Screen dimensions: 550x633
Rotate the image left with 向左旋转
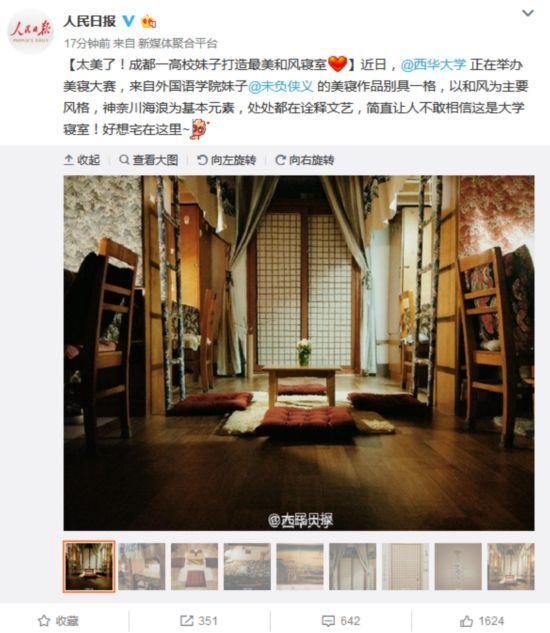click(x=226, y=160)
